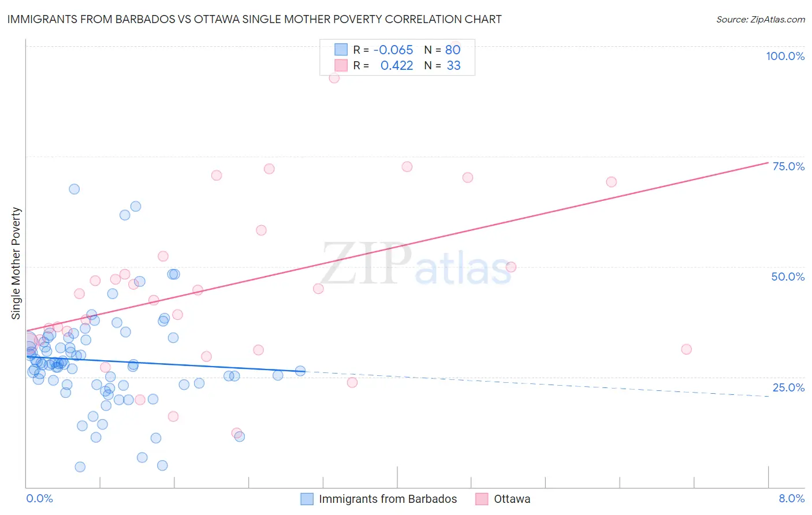Click the R = 0.422 correlation value
Image resolution: width=812 pixels, height=515 pixels.
pos(383,65)
